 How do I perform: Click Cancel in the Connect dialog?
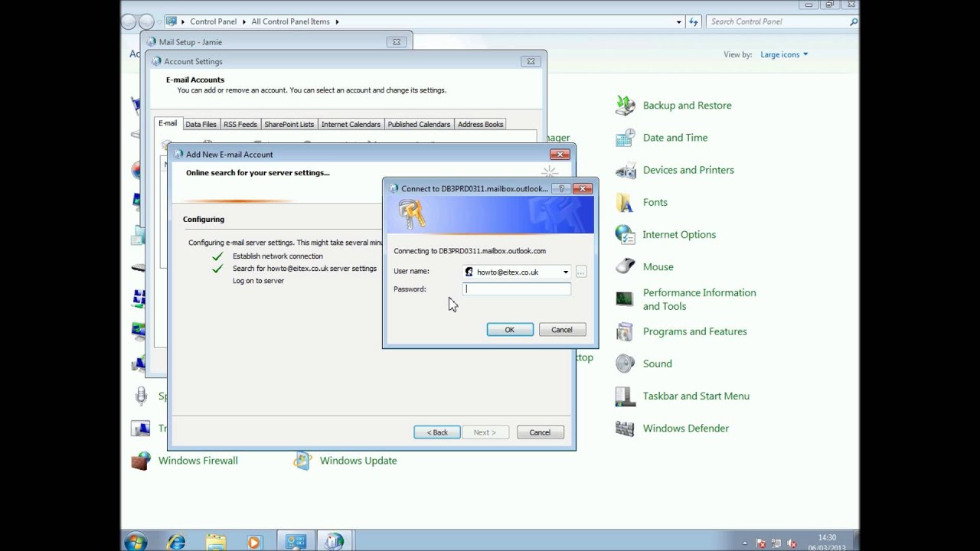coord(561,330)
